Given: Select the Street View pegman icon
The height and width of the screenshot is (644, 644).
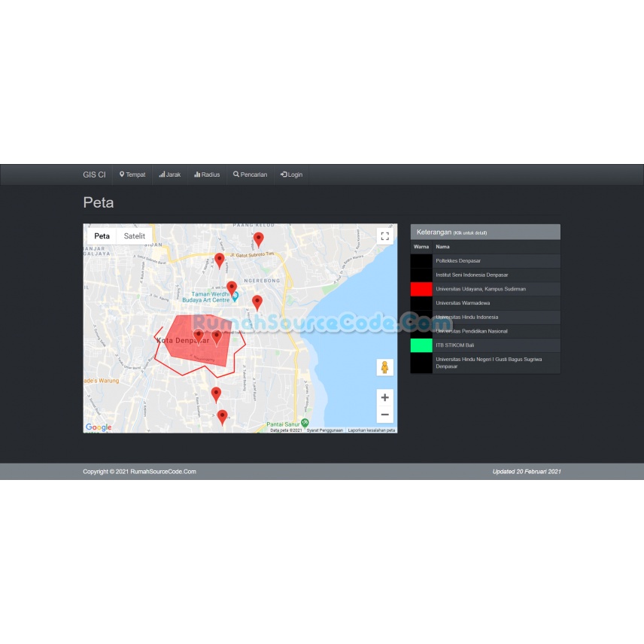Looking at the screenshot, I should 384,367.
